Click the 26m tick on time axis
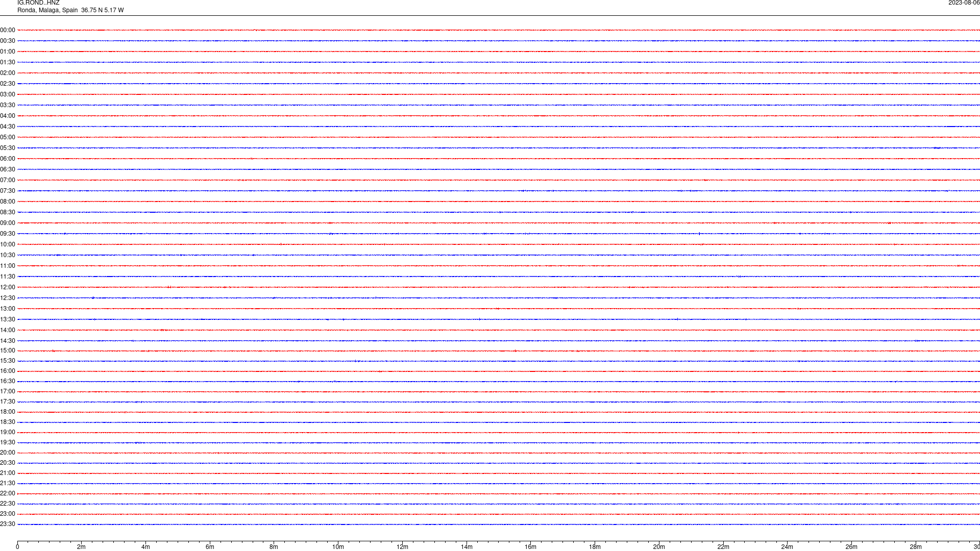The image size is (980, 551). pyautogui.click(x=851, y=547)
